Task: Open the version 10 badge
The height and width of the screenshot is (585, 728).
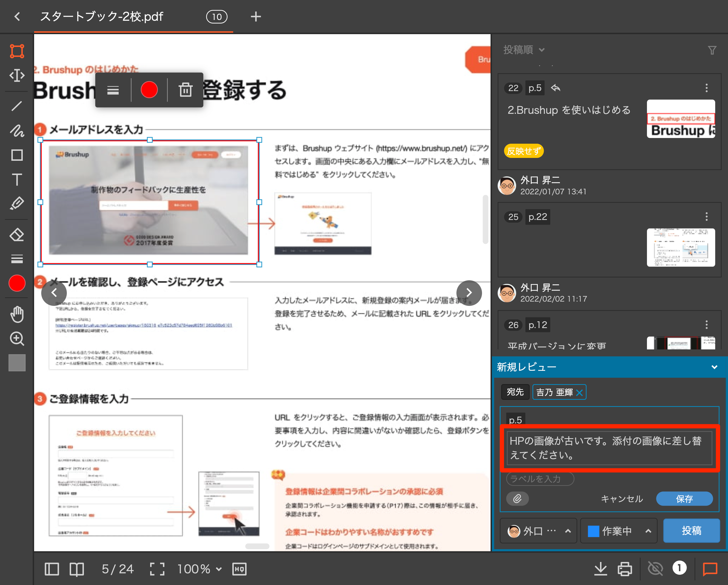Action: [217, 17]
